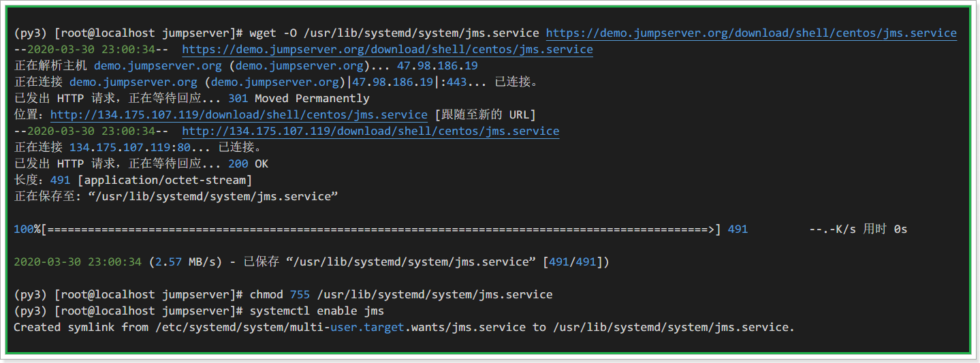Open the demo.jumpserver.org URL after first 23:00:34 timestamp
This screenshot has width=980, height=363.
pos(388,50)
